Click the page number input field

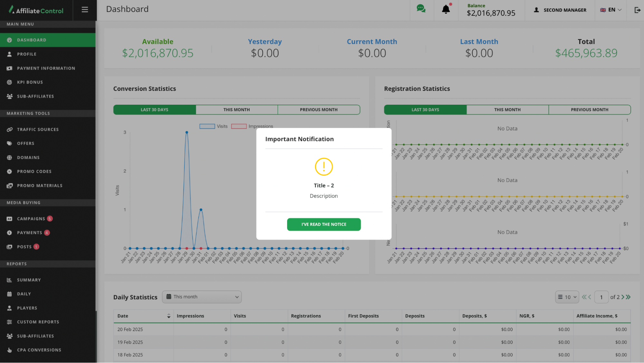(601, 297)
